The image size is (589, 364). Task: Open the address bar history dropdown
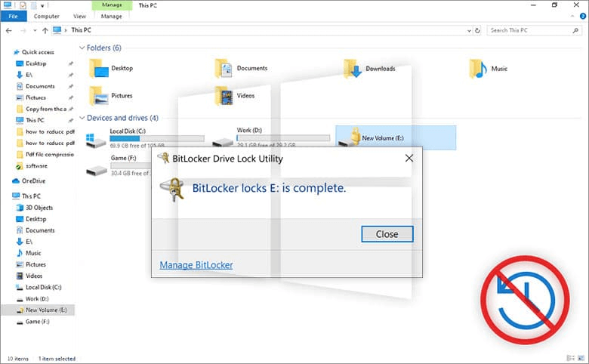pos(469,31)
